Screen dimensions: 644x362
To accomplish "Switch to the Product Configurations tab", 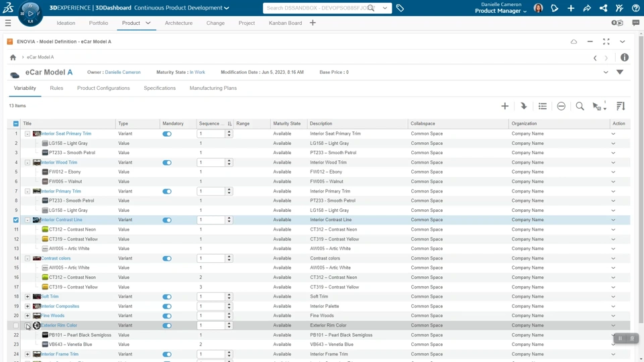I will click(x=103, y=88).
